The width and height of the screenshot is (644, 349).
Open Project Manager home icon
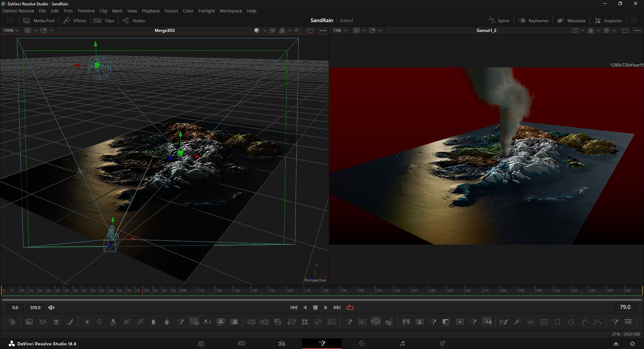pos(616,344)
